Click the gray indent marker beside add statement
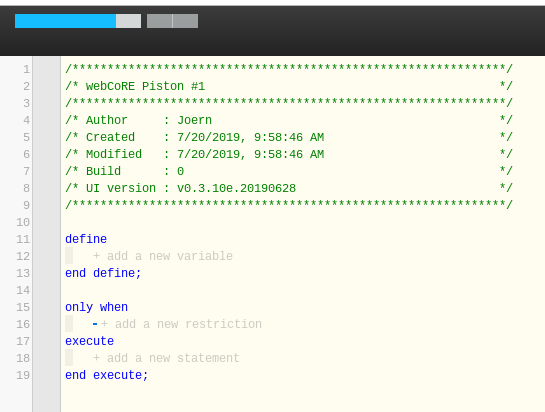The width and height of the screenshot is (545, 412). point(69,357)
